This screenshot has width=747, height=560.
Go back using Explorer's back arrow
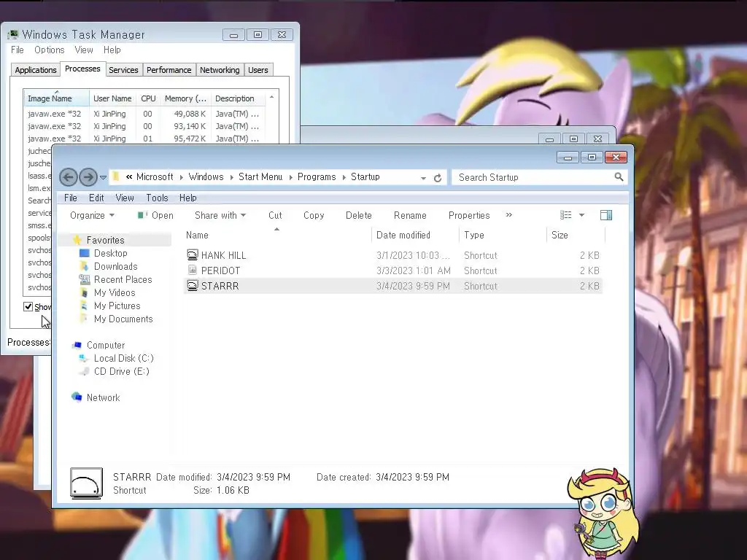click(x=68, y=177)
